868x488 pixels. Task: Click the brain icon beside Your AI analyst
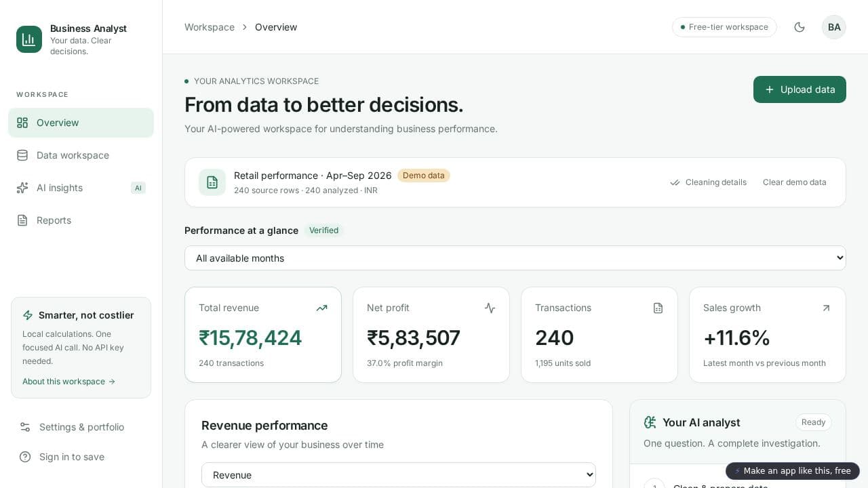tap(650, 422)
